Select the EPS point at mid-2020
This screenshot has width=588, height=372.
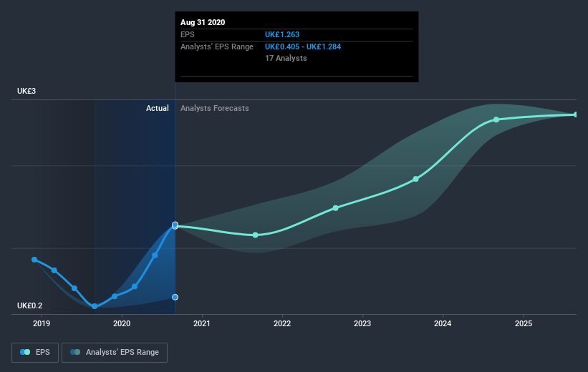tap(155, 255)
